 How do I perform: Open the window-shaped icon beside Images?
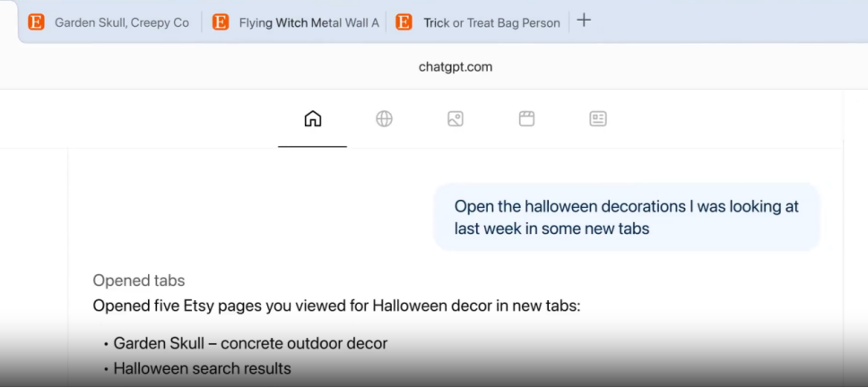coord(526,118)
